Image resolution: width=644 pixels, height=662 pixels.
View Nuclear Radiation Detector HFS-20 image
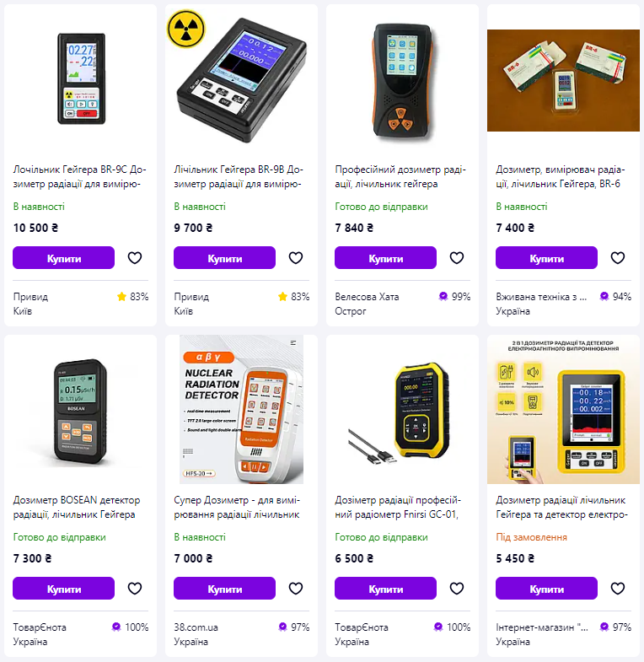241,410
